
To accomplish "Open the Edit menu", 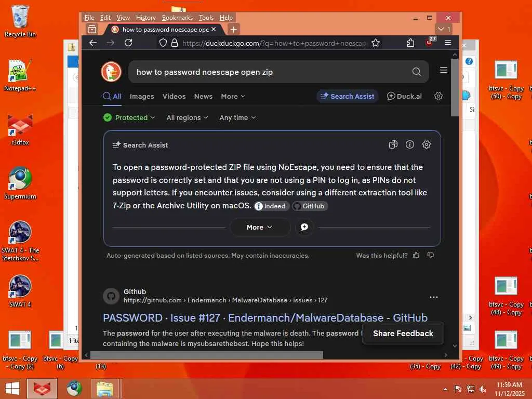I will pos(105,18).
